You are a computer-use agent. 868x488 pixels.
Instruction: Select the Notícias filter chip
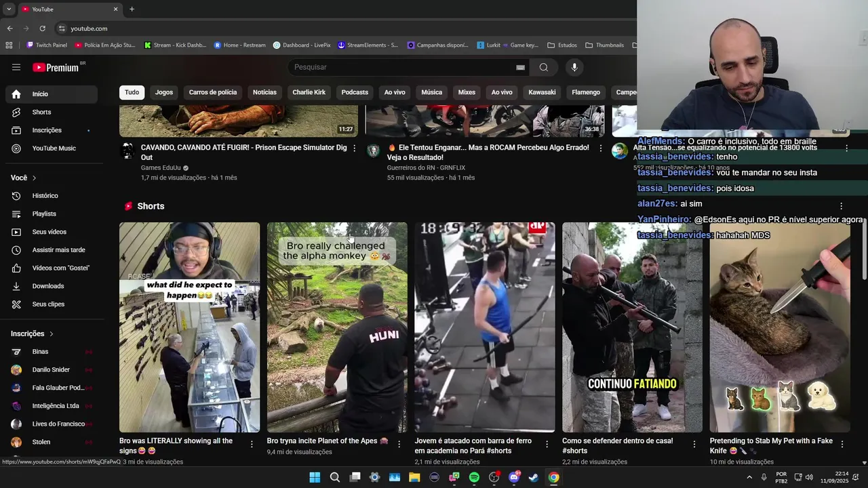(x=264, y=92)
